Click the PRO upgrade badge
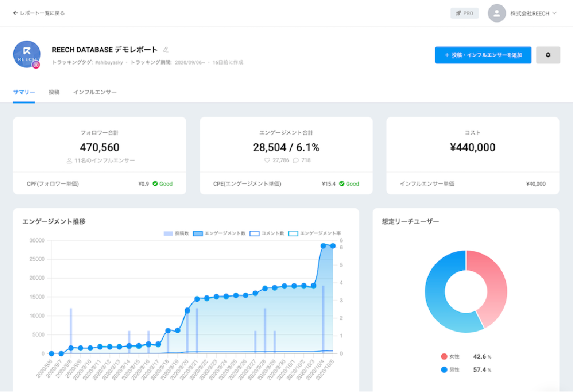 click(464, 13)
